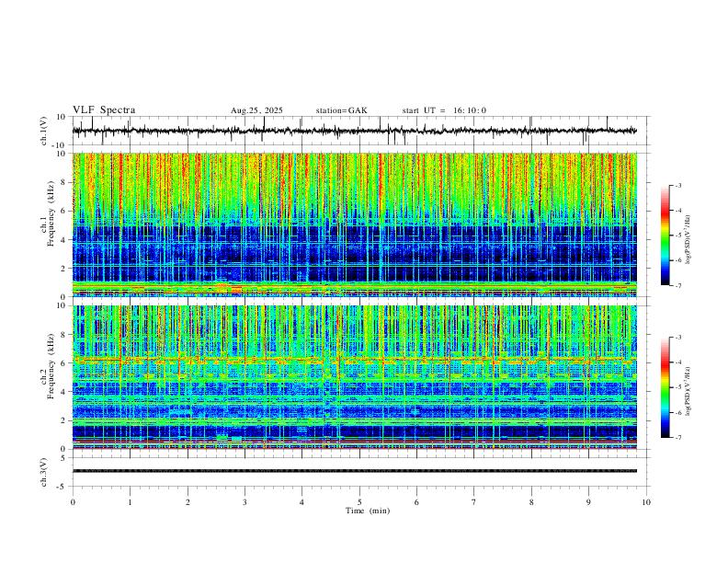728x563 pixels.
Task: Click the "-3" tick on ch.2 colorbar
Action: point(677,337)
